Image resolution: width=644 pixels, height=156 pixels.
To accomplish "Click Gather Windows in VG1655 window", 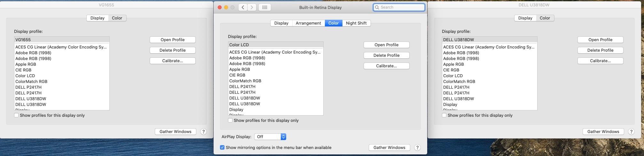I will pos(176,131).
